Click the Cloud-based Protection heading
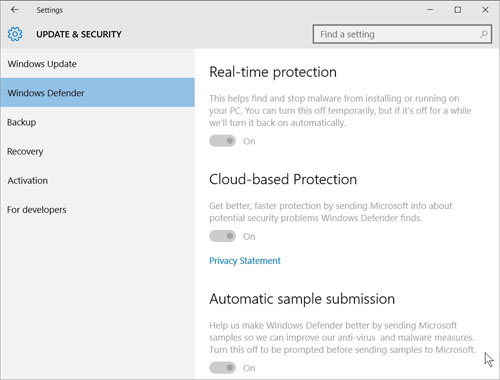This screenshot has width=500, height=380. coord(283,179)
